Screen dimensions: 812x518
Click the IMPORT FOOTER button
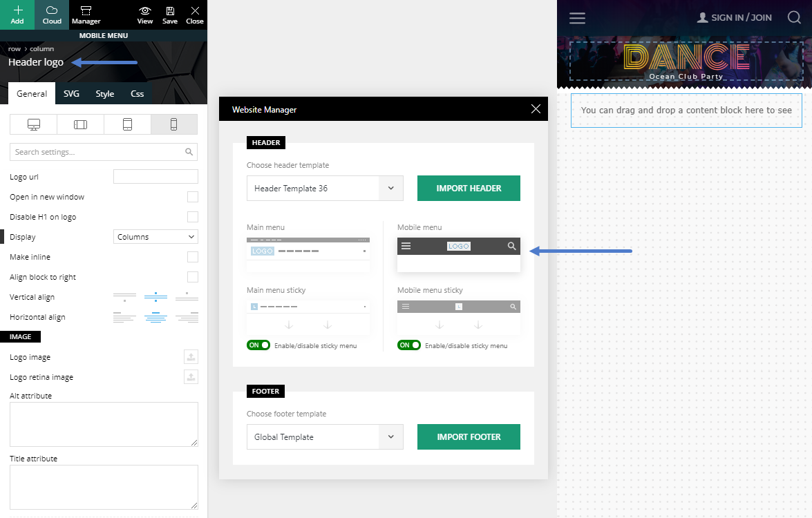click(469, 437)
